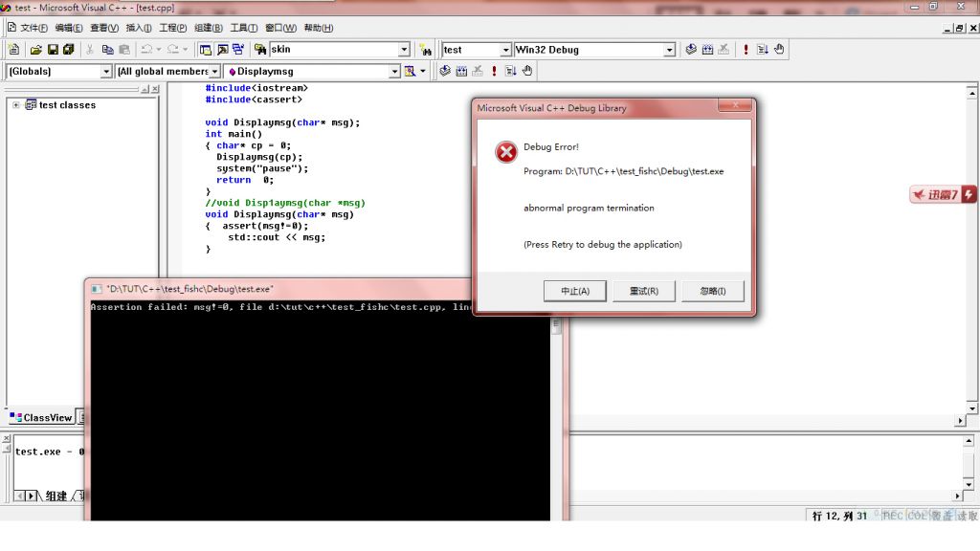Expand the test classes tree node
Screen dimensions: 980x551
(x=16, y=105)
